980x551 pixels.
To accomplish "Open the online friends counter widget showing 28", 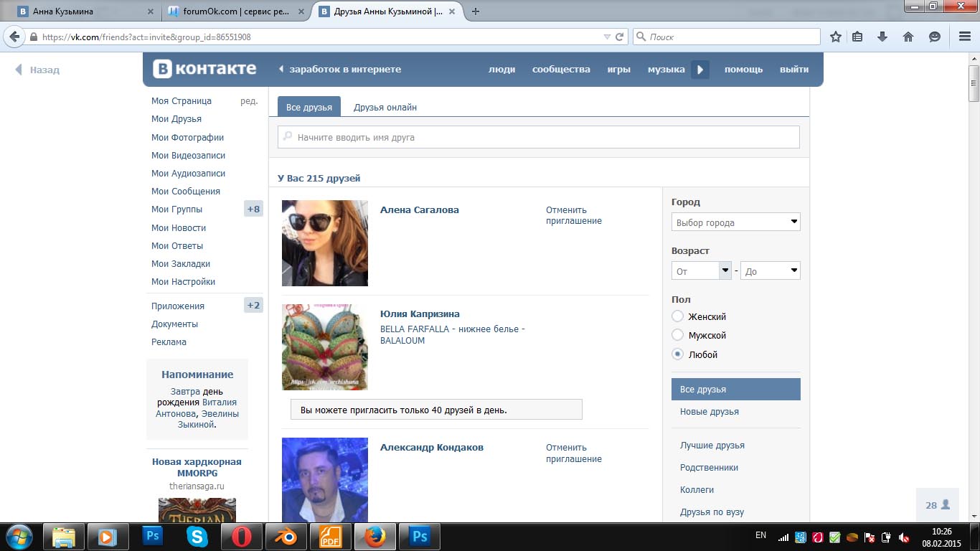I will click(937, 505).
